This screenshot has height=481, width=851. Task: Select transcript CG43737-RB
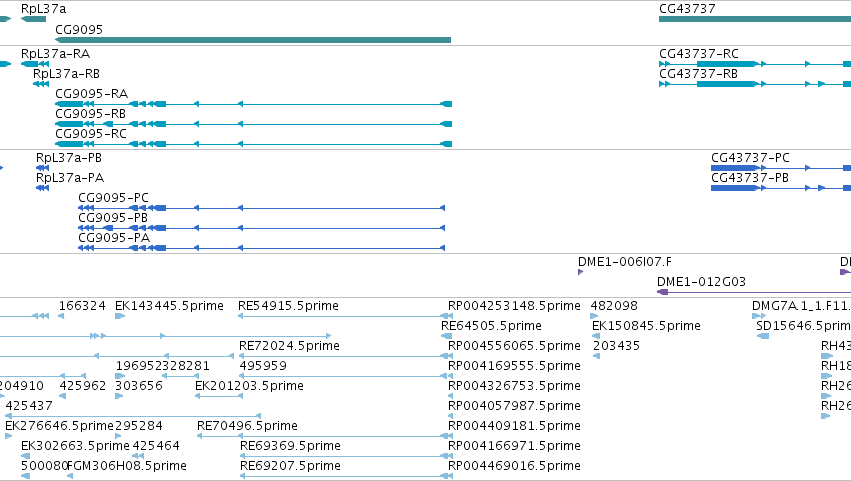755,84
